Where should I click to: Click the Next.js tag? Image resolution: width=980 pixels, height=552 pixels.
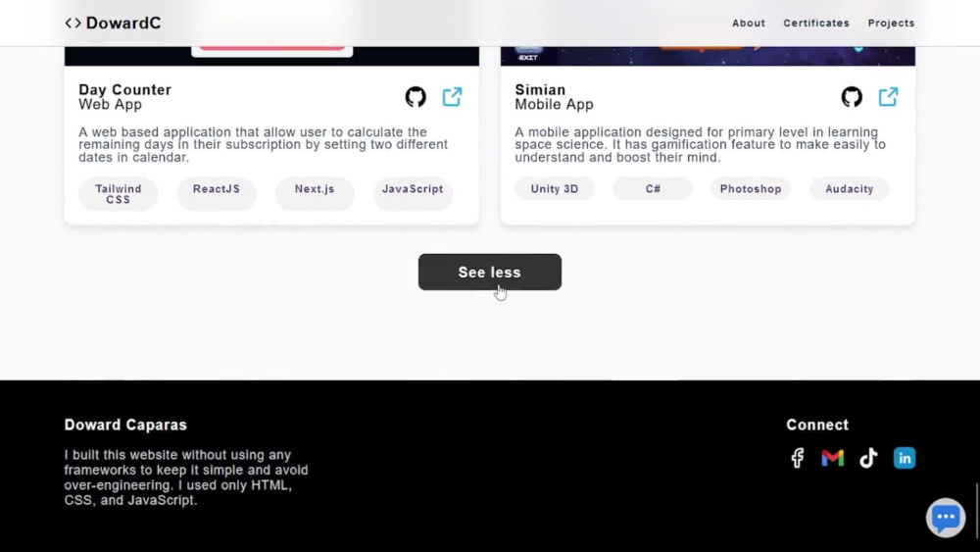pos(315,194)
